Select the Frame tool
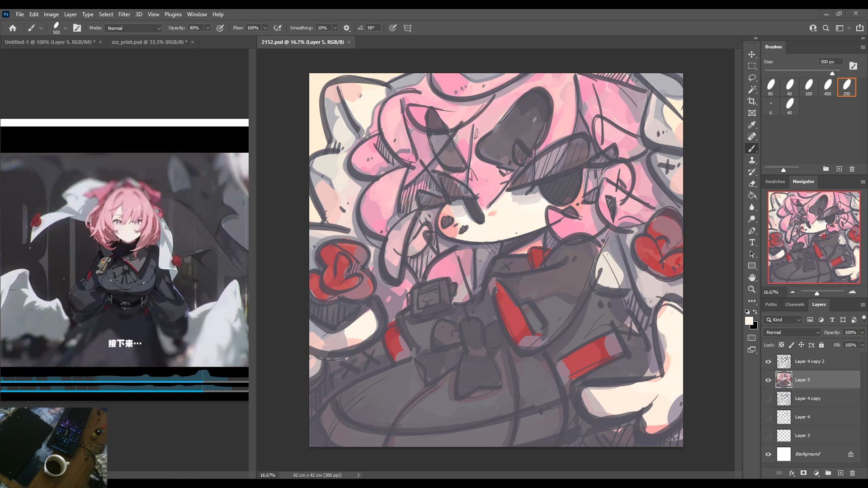The width and height of the screenshot is (868, 488). (752, 113)
